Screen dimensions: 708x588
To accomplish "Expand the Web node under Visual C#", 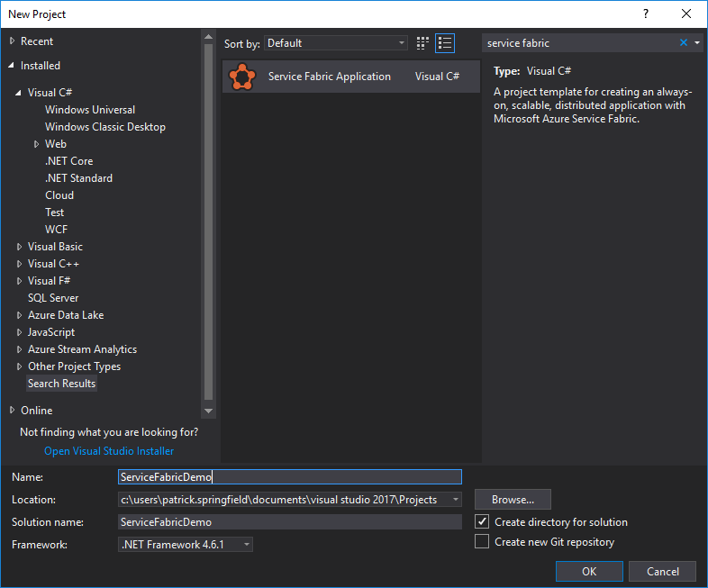I will [37, 144].
